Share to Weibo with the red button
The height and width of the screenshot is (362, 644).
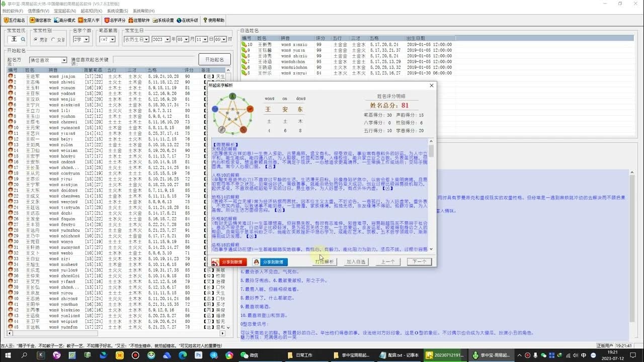229,262
